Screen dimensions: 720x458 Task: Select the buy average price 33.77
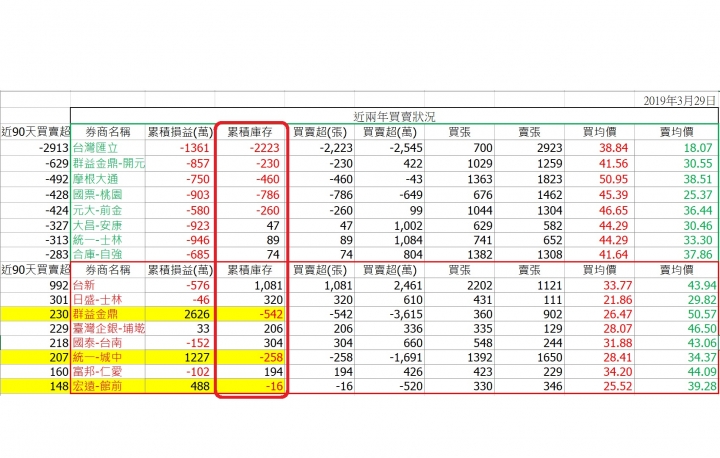tap(618, 285)
